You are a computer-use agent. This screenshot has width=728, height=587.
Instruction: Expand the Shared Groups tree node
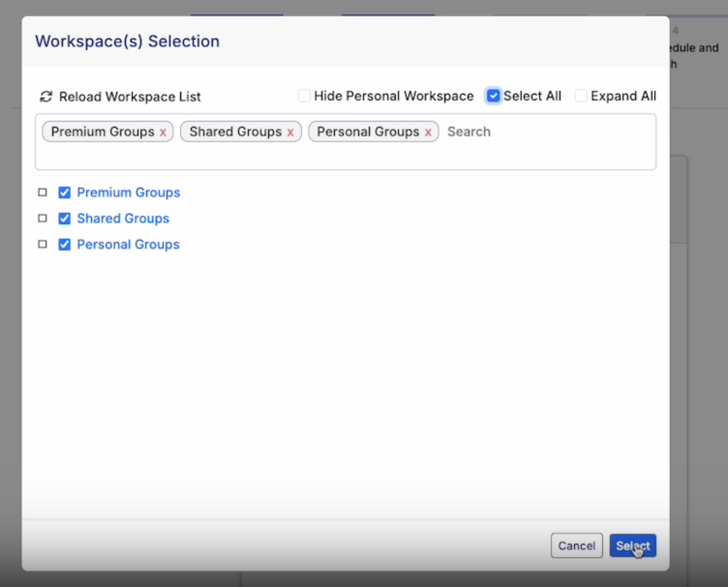tap(42, 218)
